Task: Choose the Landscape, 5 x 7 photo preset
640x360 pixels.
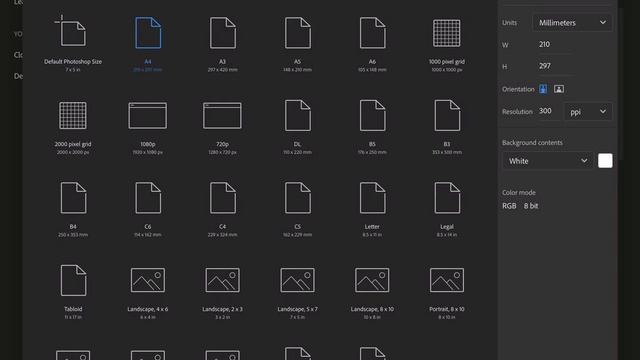Action: (x=297, y=293)
